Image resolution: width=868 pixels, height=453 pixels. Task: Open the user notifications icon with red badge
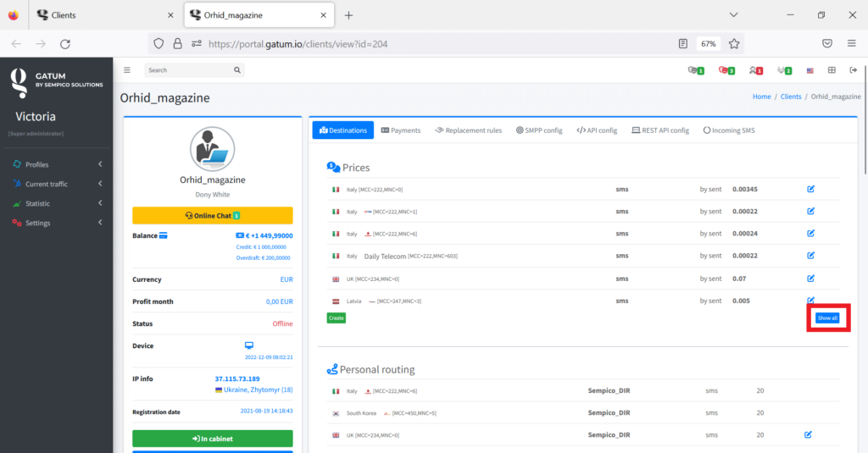coord(755,70)
